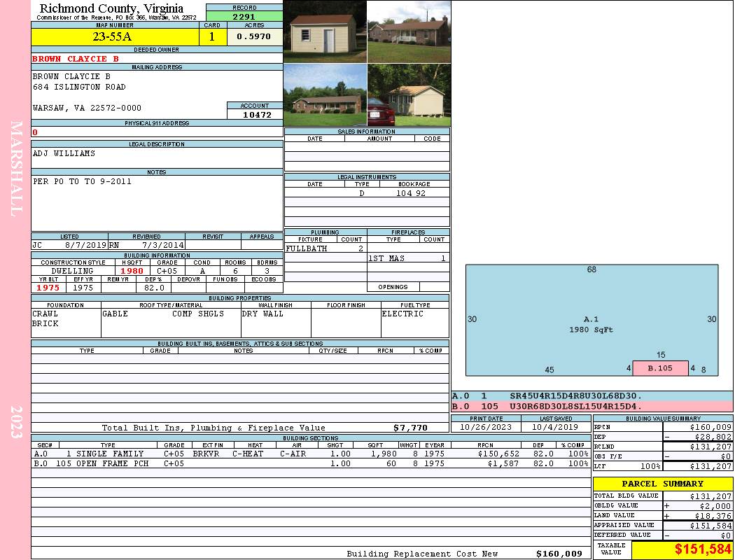Image resolution: width=735 pixels, height=560 pixels.
Task: Click Building Replacement Cost New label
Action: tap(422, 554)
